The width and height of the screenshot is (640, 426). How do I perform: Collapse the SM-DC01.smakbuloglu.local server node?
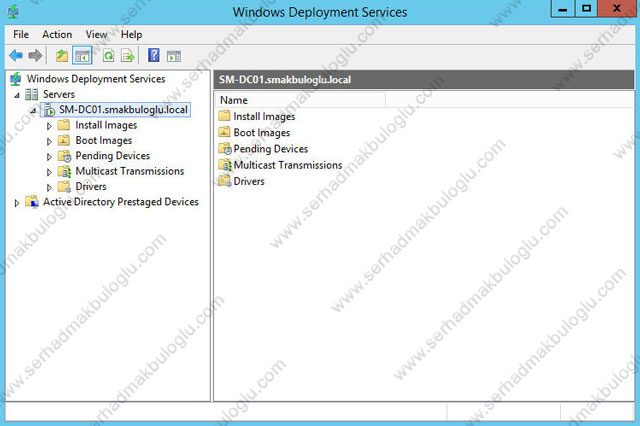(33, 111)
